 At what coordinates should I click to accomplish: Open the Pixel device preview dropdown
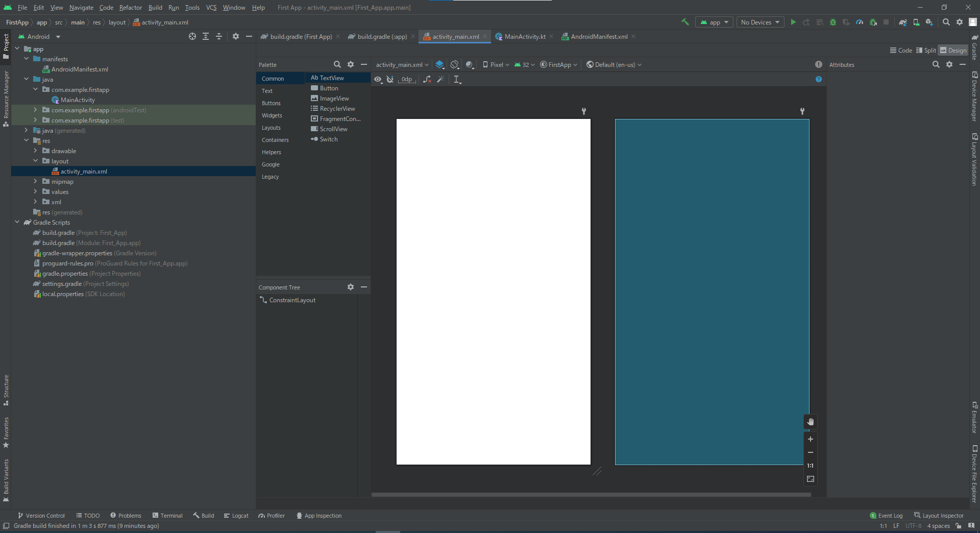click(x=496, y=64)
